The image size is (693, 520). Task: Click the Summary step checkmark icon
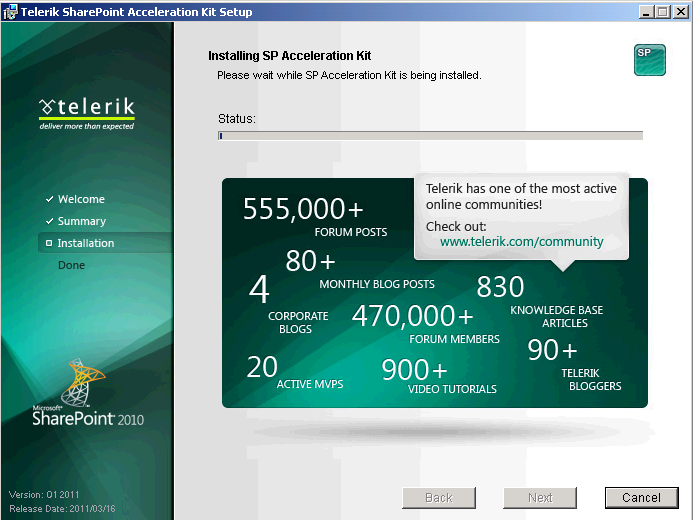click(50, 221)
